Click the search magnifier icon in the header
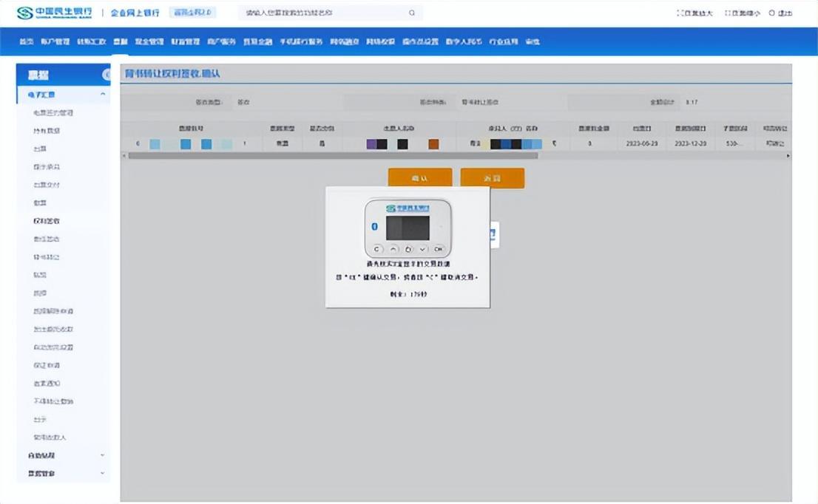The height and width of the screenshot is (504, 818). [x=412, y=13]
